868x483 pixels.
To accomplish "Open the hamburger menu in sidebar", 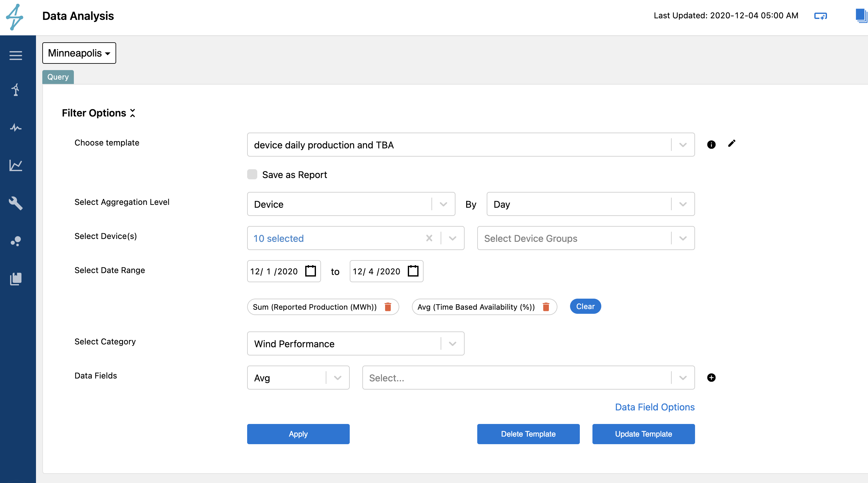I will pos(15,55).
